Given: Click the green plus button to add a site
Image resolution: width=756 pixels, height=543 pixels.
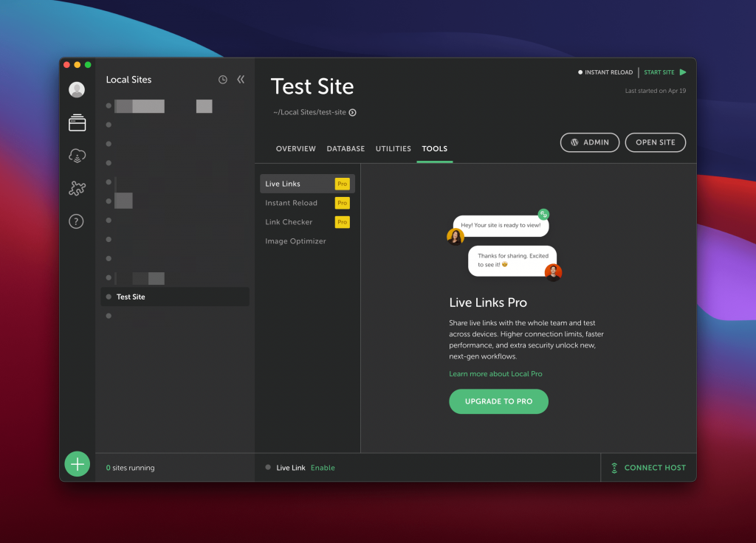Looking at the screenshot, I should pyautogui.click(x=77, y=463).
